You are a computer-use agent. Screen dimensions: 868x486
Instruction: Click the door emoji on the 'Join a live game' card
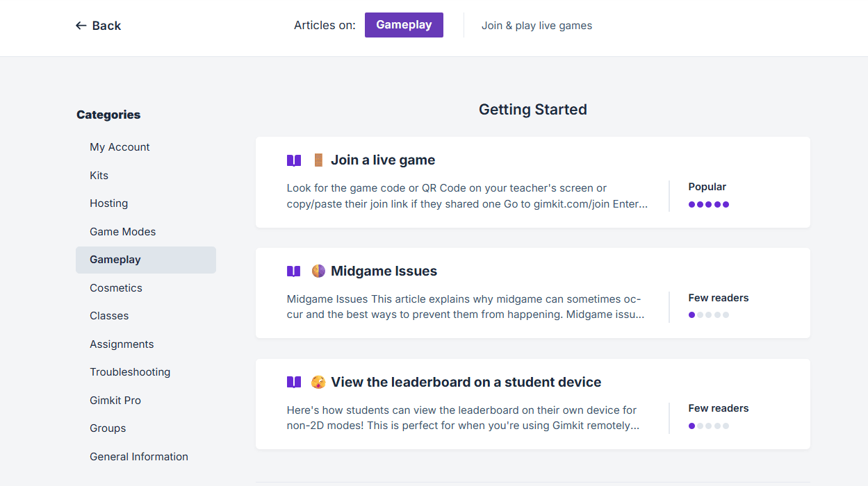tap(318, 160)
